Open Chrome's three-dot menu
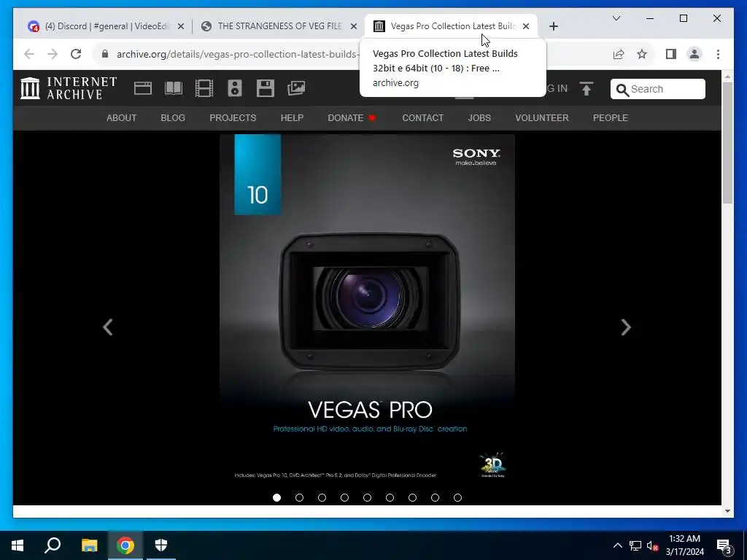 click(718, 54)
